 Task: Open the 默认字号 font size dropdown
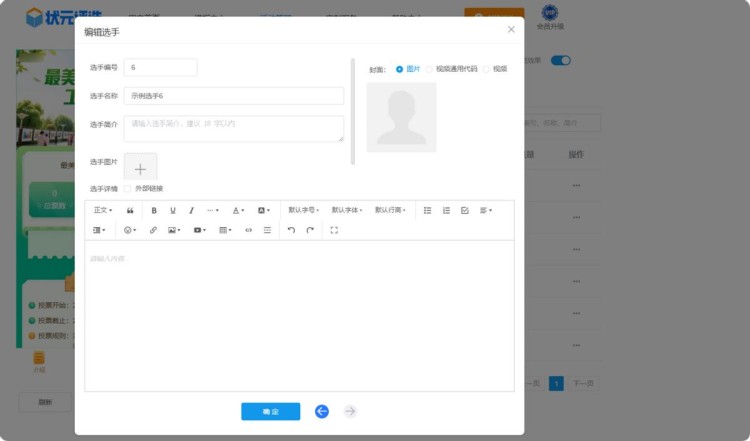coord(303,211)
